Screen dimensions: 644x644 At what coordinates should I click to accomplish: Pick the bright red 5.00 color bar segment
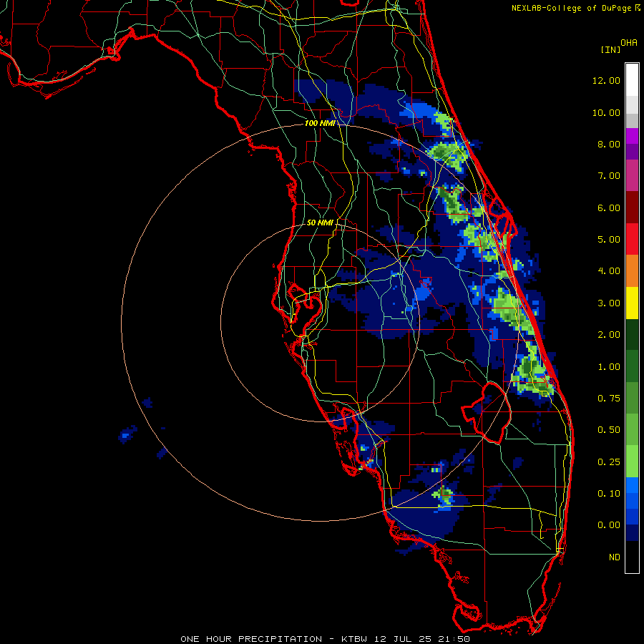pos(632,240)
